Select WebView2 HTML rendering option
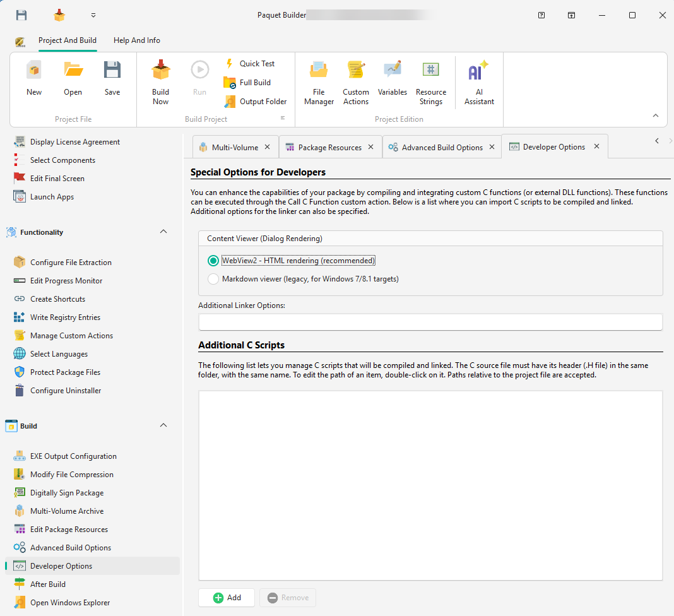The image size is (674, 616). (213, 260)
